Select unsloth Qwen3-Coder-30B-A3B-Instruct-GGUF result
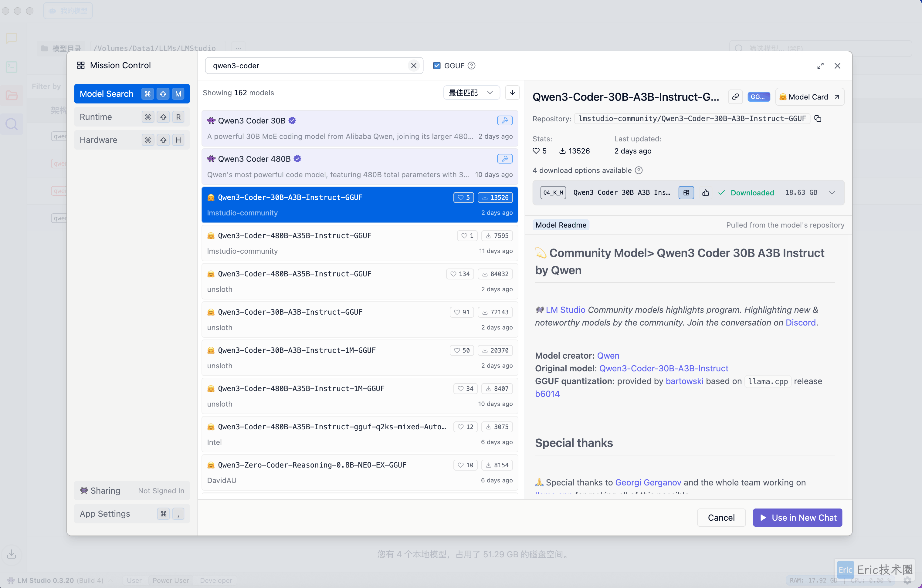 point(360,320)
